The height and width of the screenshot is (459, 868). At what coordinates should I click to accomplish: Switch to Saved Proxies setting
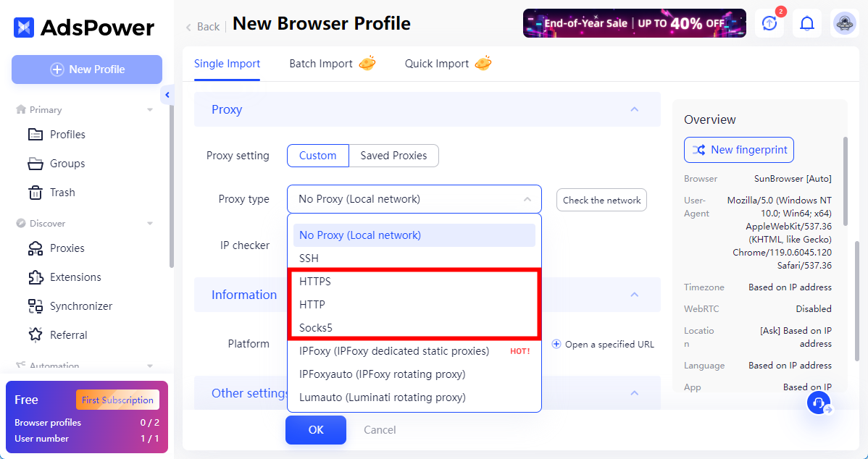click(393, 156)
